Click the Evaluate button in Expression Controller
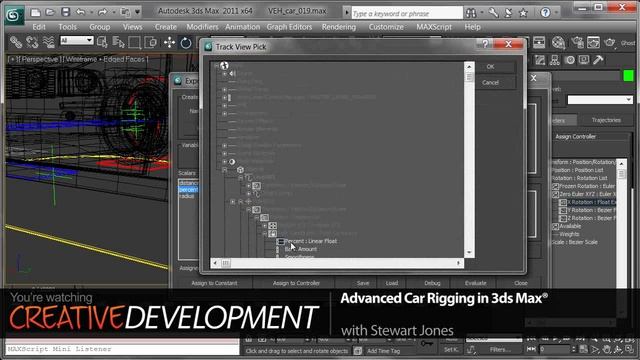Viewport: 640px width, 360px height. click(476, 283)
